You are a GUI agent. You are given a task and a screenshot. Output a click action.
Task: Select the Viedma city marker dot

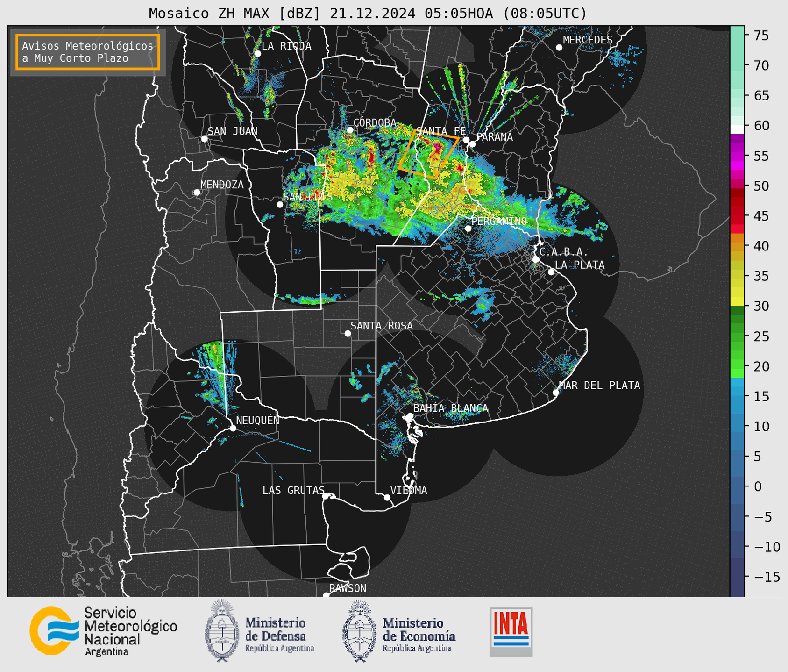point(387,497)
